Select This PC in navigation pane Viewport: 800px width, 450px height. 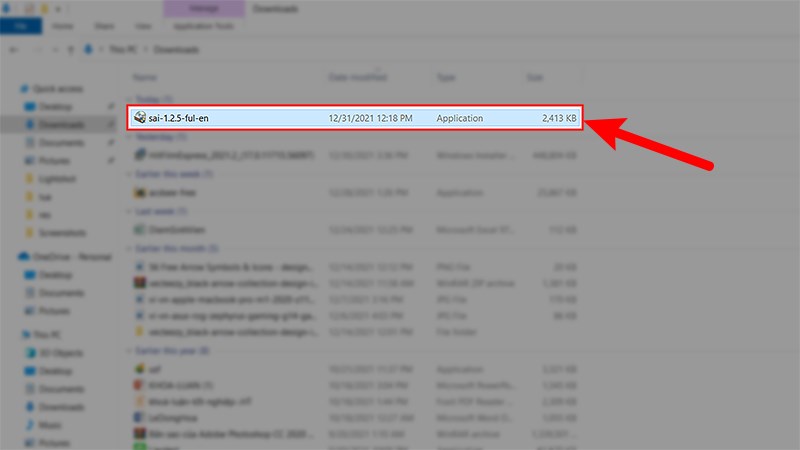(x=47, y=335)
